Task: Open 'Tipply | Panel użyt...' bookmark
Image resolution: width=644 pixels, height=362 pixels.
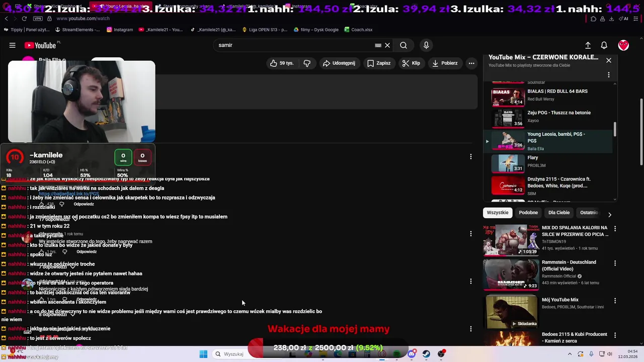Action: (27, 30)
